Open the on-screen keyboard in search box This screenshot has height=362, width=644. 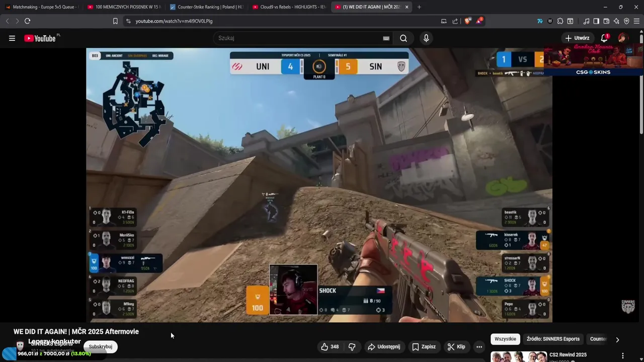386,38
